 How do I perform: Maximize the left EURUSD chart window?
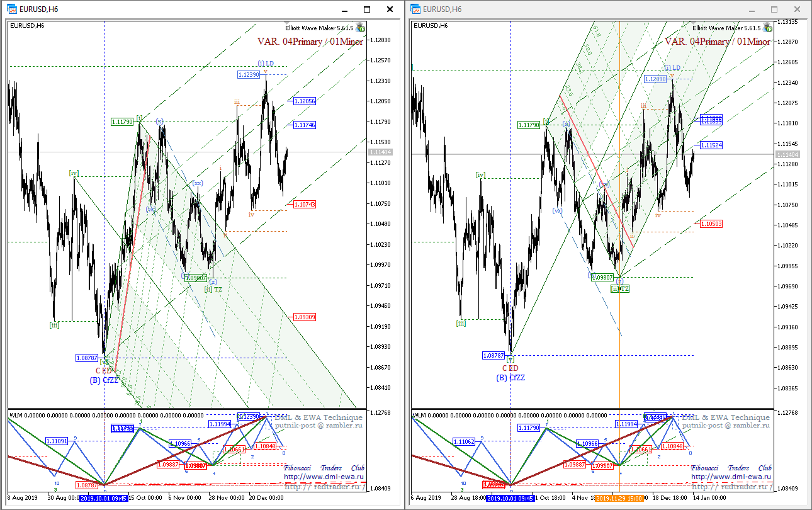pos(367,9)
